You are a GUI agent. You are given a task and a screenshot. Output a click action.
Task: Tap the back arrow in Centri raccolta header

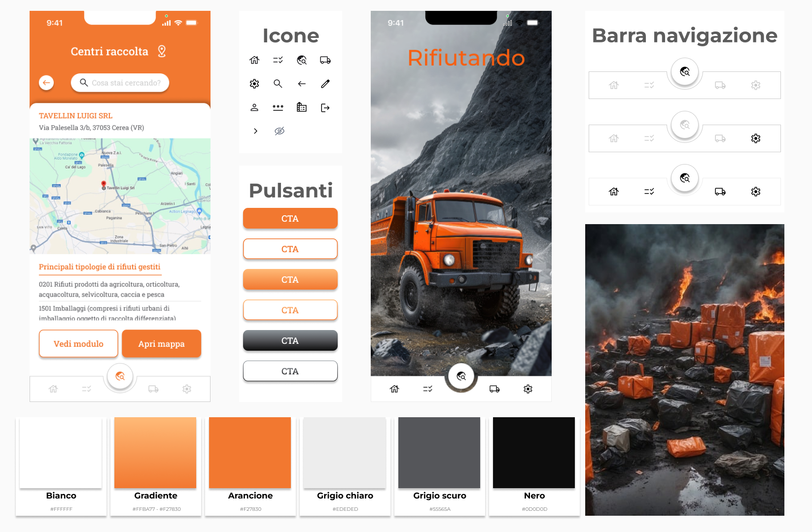pos(46,83)
